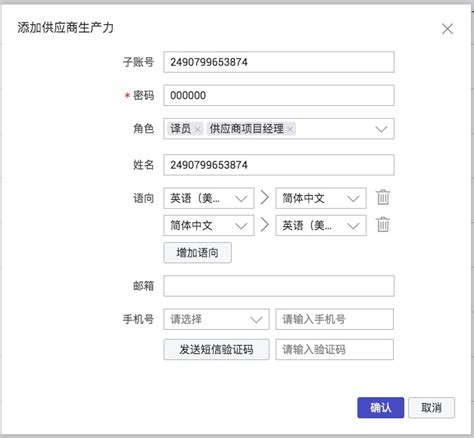Expand the 角色 role dropdown
The width and height of the screenshot is (474, 438).
point(381,129)
